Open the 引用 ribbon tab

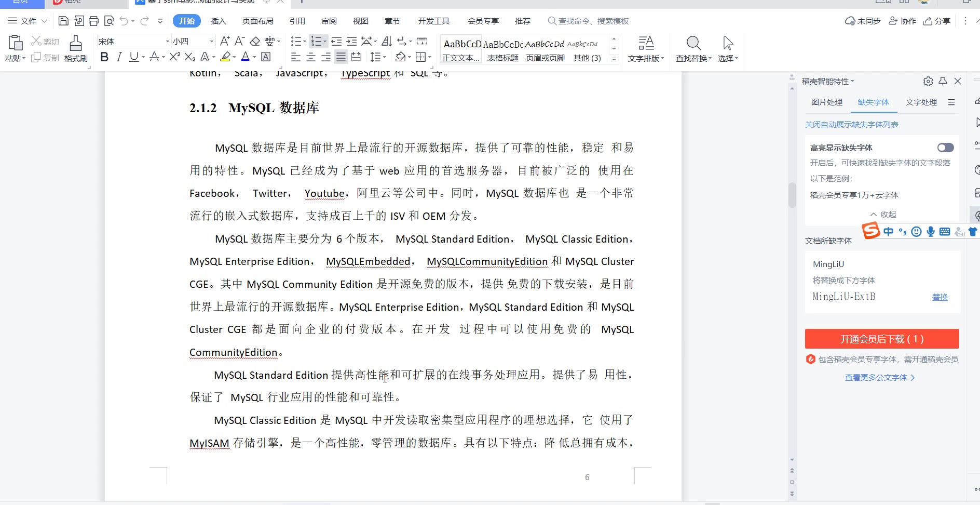[x=297, y=21]
